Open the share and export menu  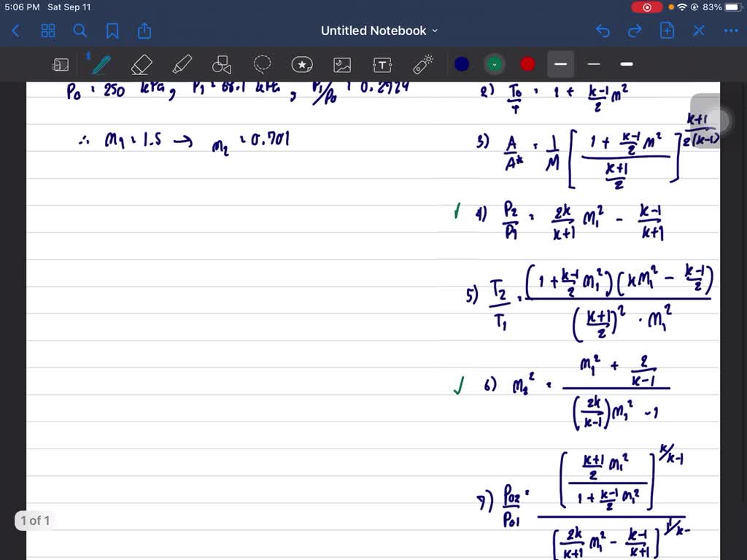click(144, 31)
